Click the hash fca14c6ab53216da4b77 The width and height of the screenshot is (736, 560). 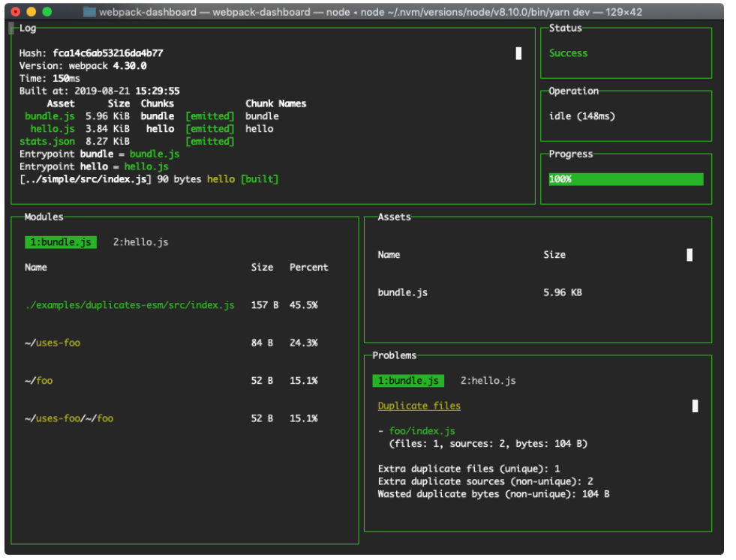[109, 53]
